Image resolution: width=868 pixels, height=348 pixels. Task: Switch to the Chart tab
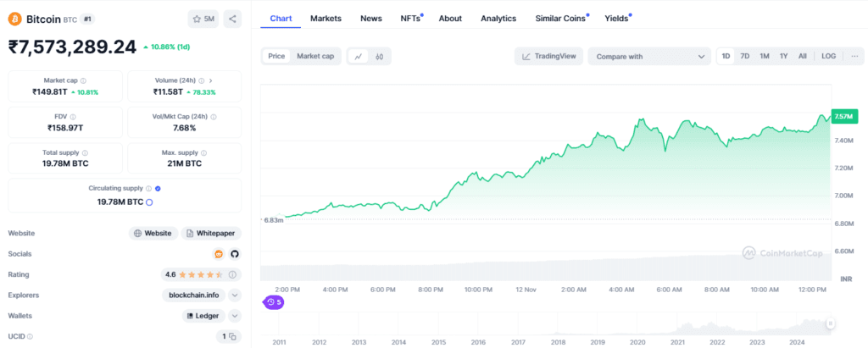coord(281,19)
